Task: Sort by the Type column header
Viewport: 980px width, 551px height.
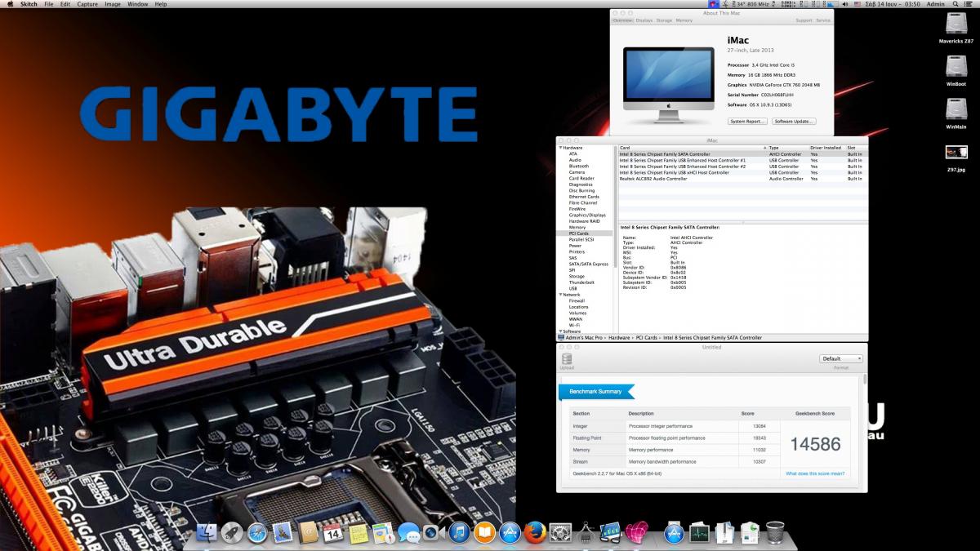Action: [788, 148]
